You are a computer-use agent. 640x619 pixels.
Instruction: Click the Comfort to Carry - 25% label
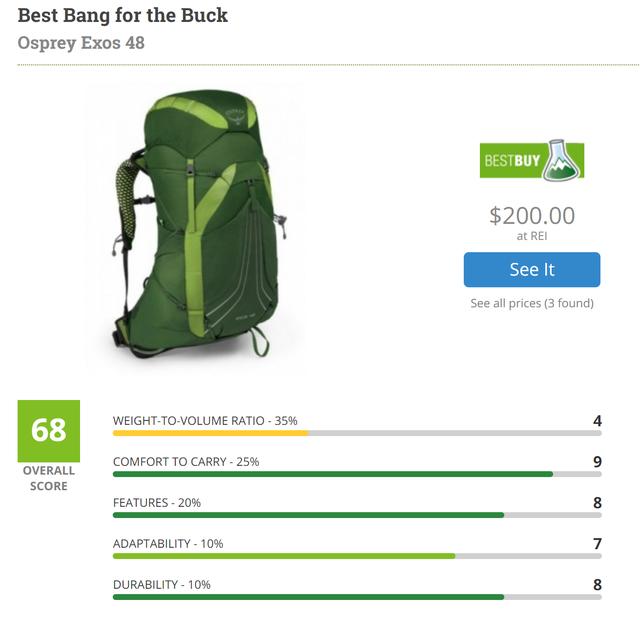coord(186,462)
